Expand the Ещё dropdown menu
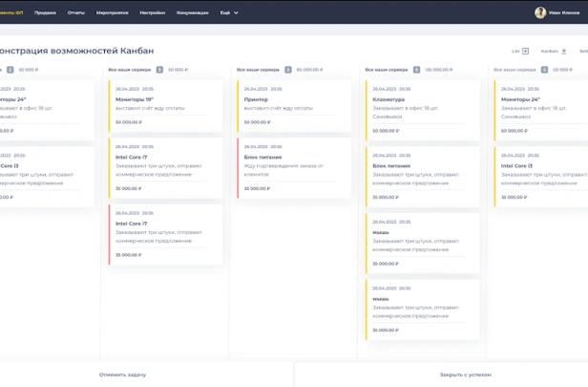 229,12
